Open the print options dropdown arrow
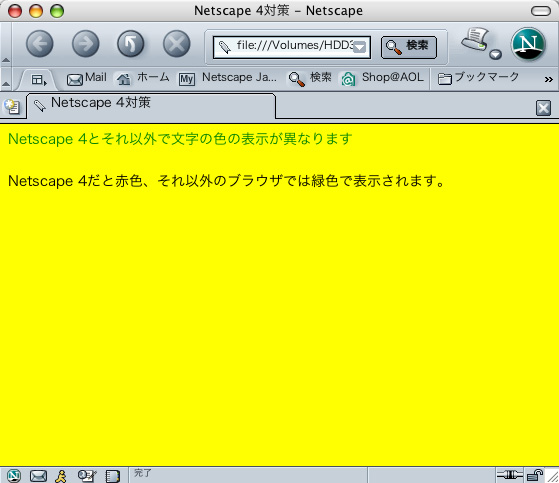The width and height of the screenshot is (559, 483). (x=496, y=55)
